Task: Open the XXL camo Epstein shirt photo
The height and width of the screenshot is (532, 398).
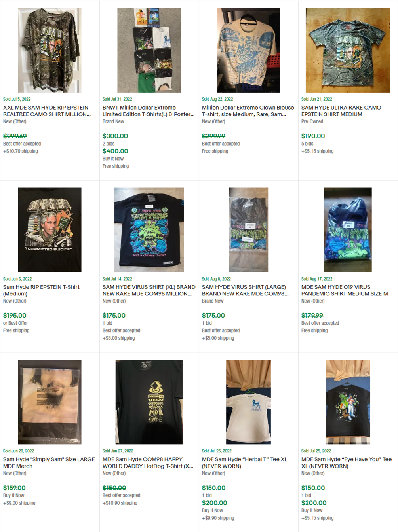Action: (x=50, y=50)
